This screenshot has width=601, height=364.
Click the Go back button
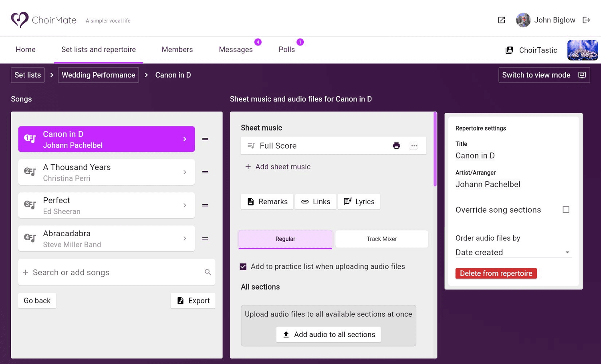point(37,301)
